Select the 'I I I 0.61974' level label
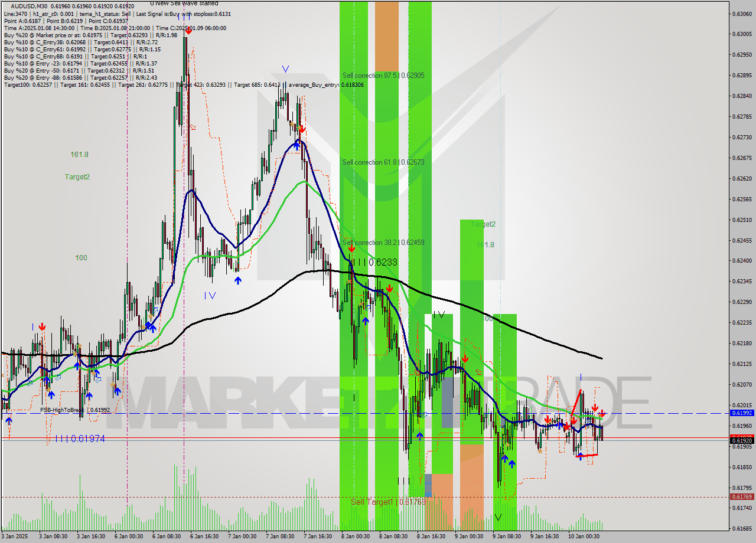 [80, 439]
